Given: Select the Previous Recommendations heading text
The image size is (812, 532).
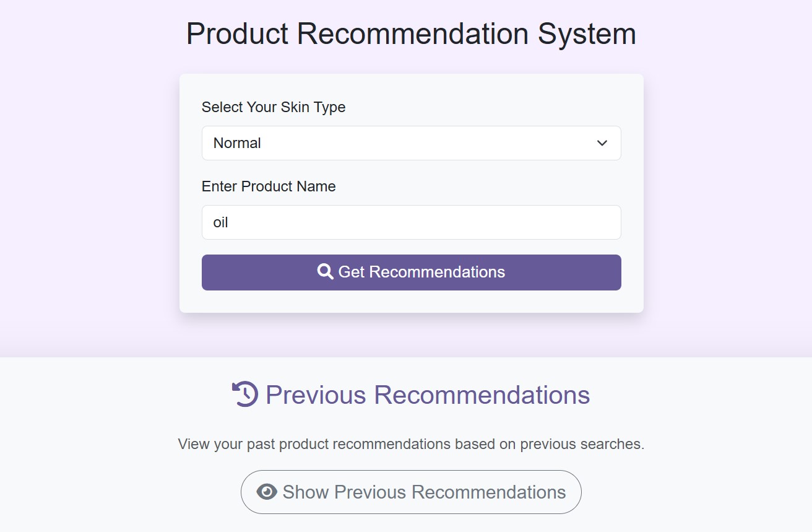Looking at the screenshot, I should tap(427, 395).
